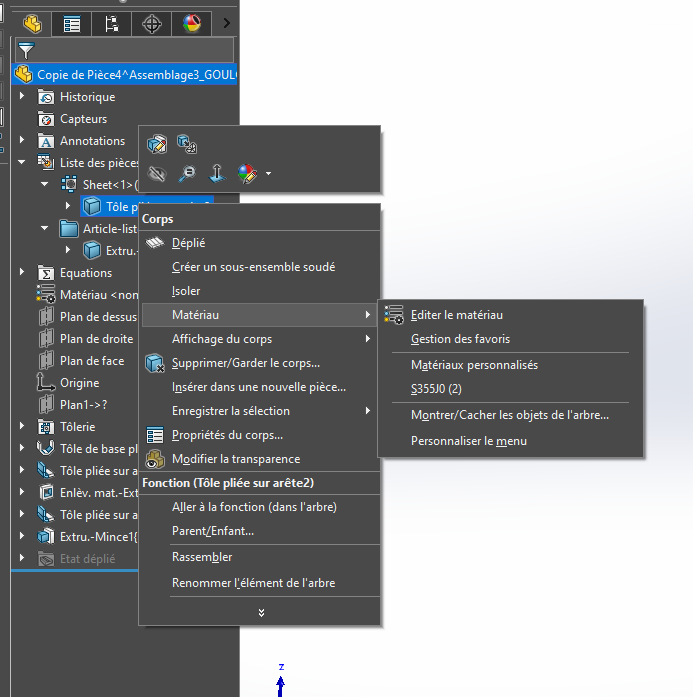
Task: Click the zoom to selection magnifier icon
Action: coord(187,174)
